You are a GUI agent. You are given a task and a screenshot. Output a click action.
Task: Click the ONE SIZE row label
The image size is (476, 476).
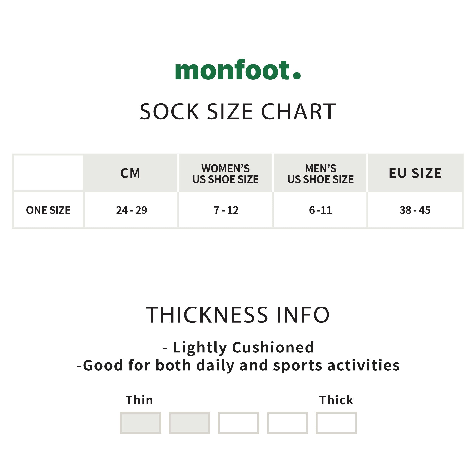48,210
